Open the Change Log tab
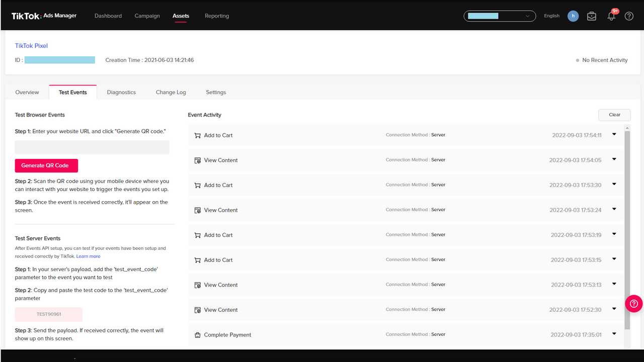Viewport: 644px width, 362px height. 171,92
